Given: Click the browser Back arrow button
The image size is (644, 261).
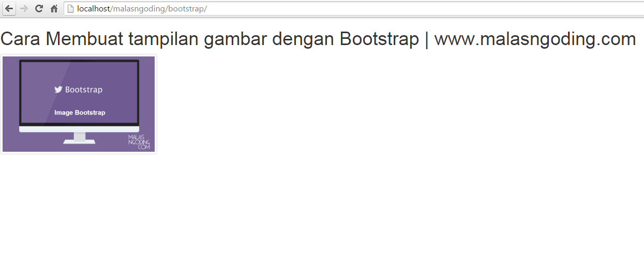Looking at the screenshot, I should coord(9,8).
